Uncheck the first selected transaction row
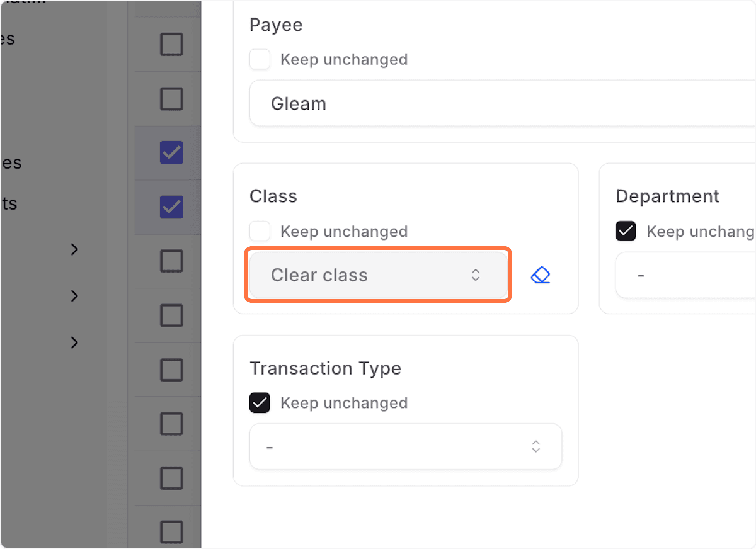The image size is (756, 549). tap(171, 152)
